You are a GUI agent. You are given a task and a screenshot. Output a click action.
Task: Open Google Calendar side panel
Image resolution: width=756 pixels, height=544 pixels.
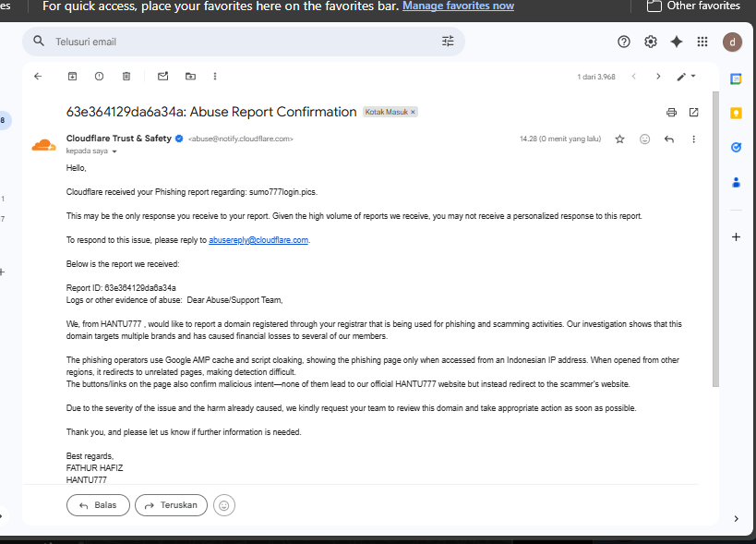[736, 79]
